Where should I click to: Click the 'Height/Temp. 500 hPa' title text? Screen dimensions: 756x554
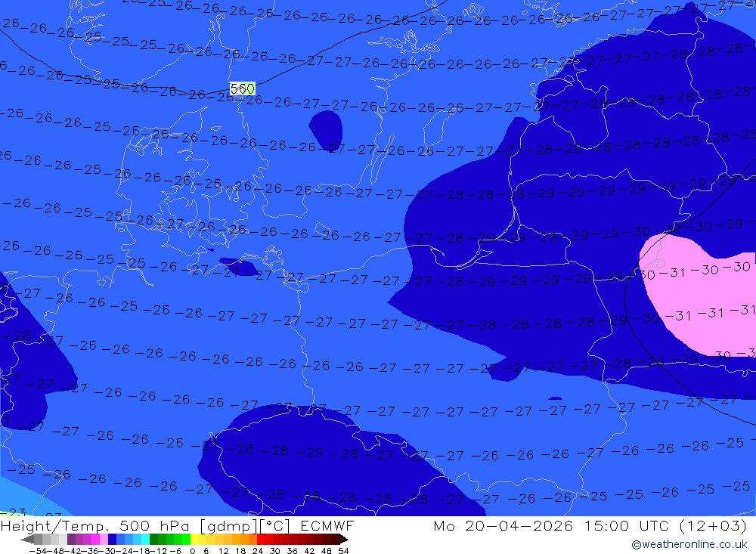97,525
